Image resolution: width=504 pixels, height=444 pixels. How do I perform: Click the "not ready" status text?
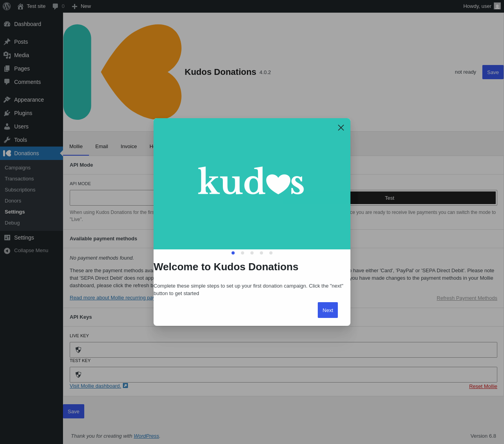pyautogui.click(x=465, y=72)
